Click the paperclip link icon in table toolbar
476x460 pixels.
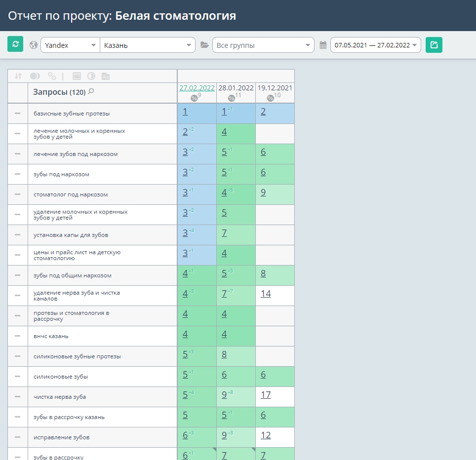pyautogui.click(x=52, y=76)
